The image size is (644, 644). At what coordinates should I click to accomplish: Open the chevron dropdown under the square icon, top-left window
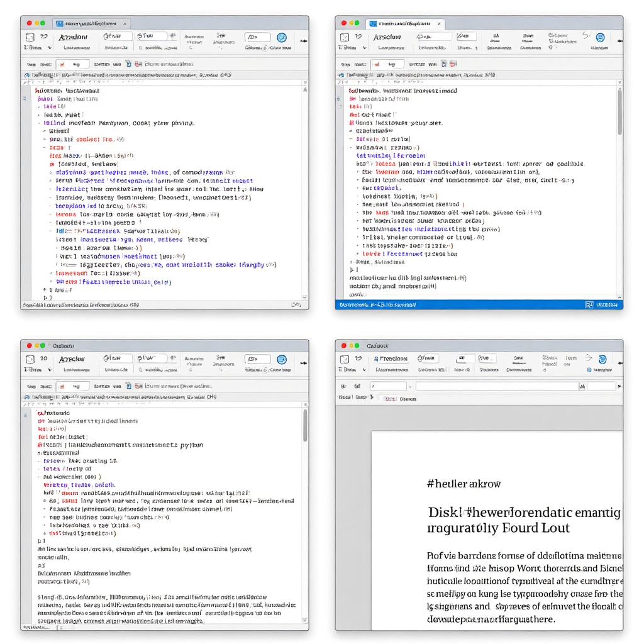click(50, 48)
